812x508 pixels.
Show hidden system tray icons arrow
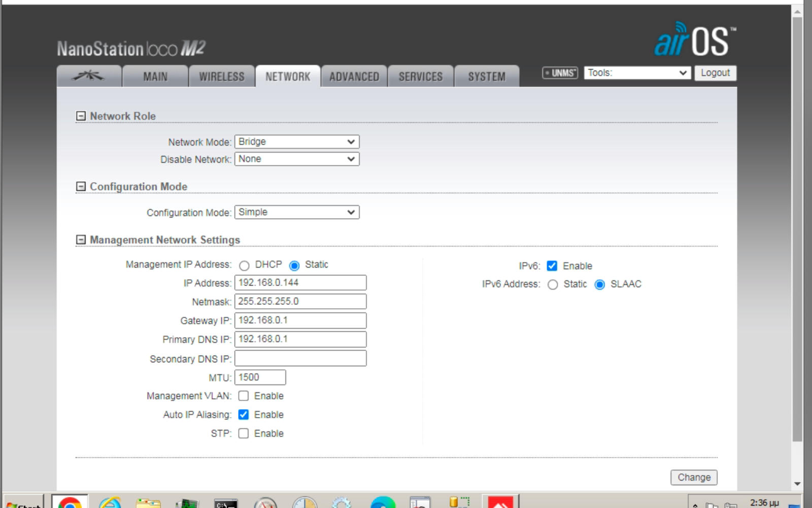[695, 505]
